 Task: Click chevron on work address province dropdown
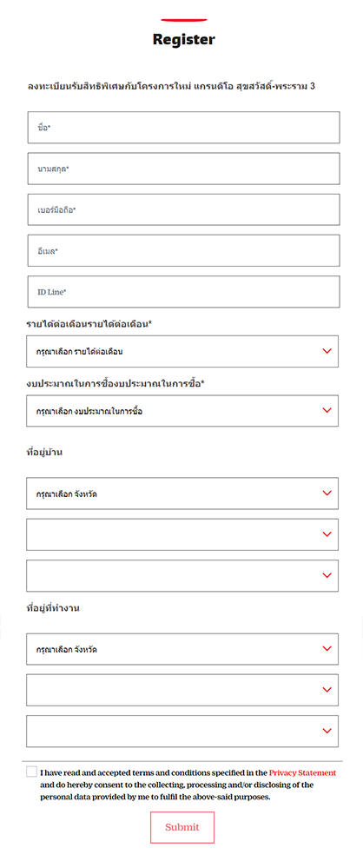[327, 648]
